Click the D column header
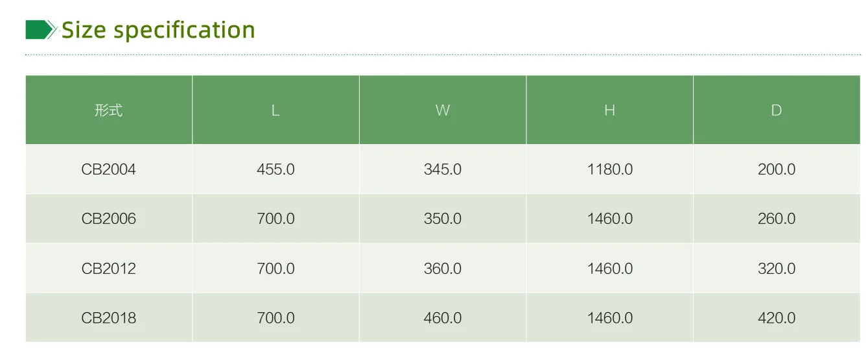Image resolution: width=868 pixels, height=357 pixels. (777, 110)
